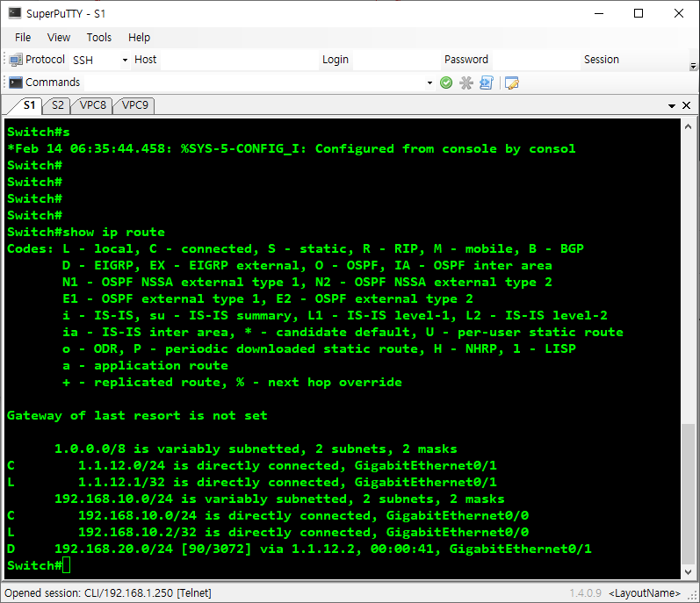The image size is (700, 603).
Task: Click the 192.168.20.0/24 EIGRP route line
Action: click(299, 549)
